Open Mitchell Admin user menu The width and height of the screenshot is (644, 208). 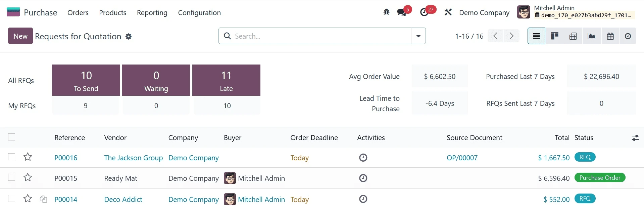[576, 12]
